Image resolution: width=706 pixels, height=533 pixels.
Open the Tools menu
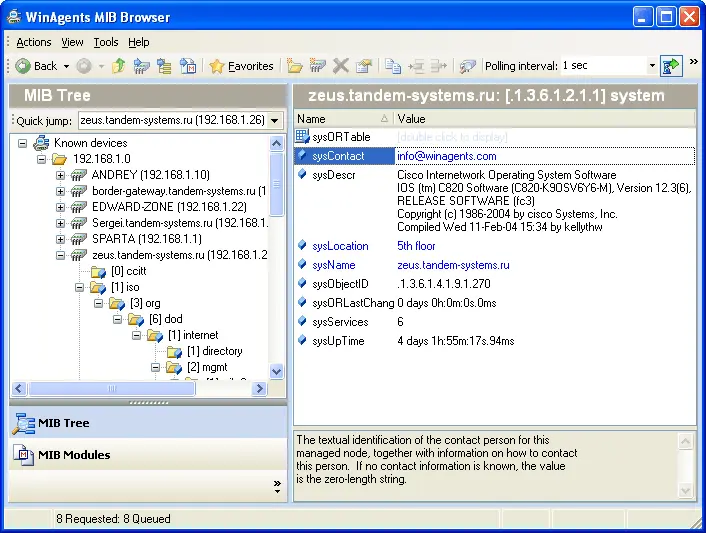point(106,42)
